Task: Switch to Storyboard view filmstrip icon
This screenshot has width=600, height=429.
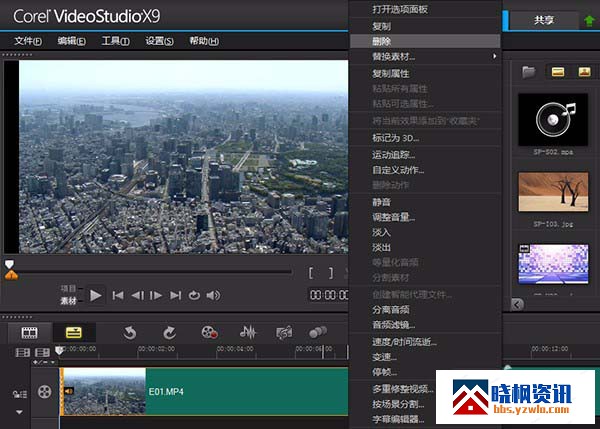Action: pyautogui.click(x=29, y=333)
